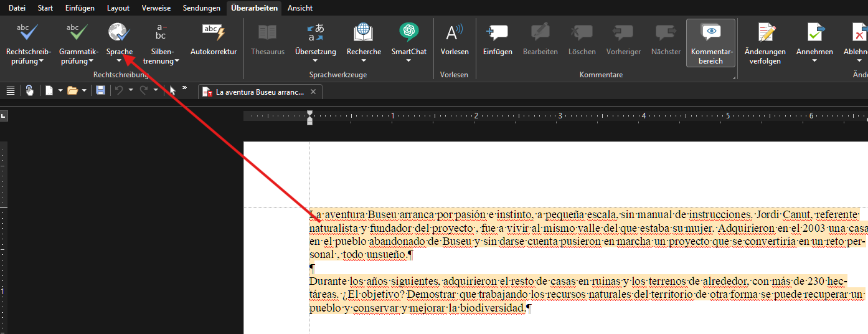
Task: Click the Übersetzung translation icon
Action: (315, 32)
